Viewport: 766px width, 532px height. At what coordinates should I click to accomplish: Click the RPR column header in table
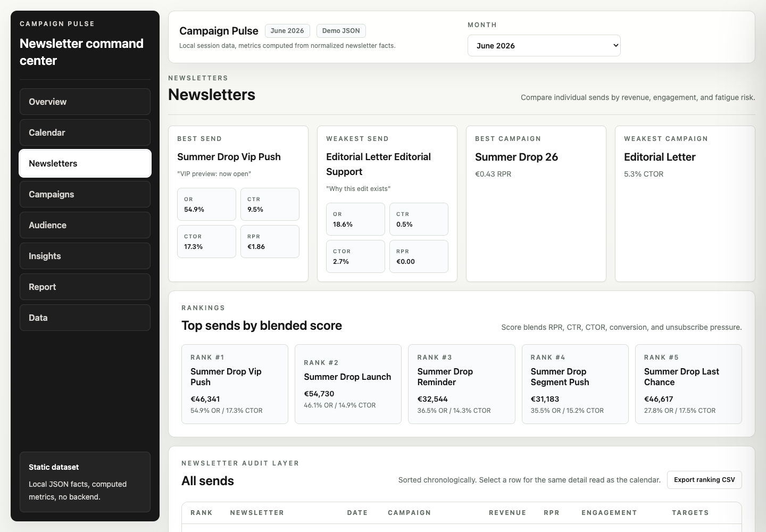pos(552,513)
